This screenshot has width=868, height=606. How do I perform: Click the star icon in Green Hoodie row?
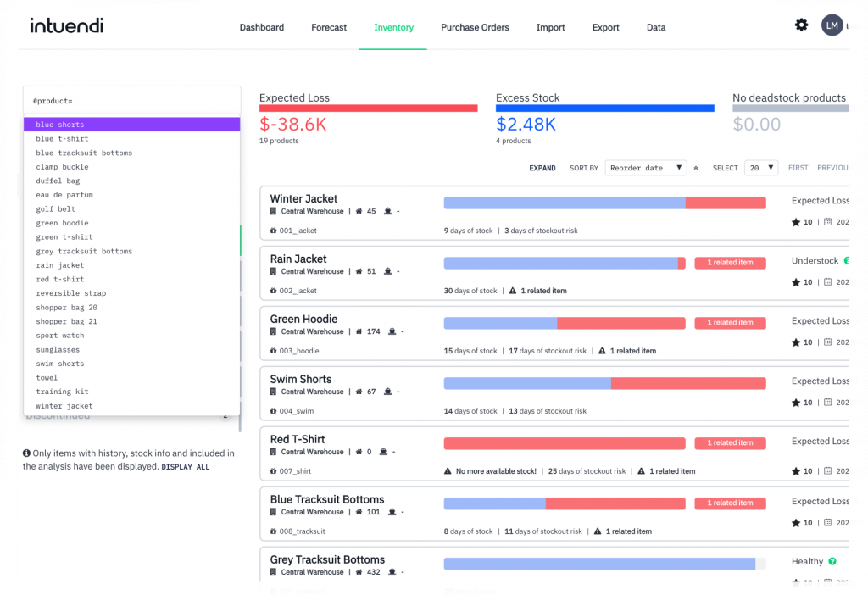pos(795,342)
